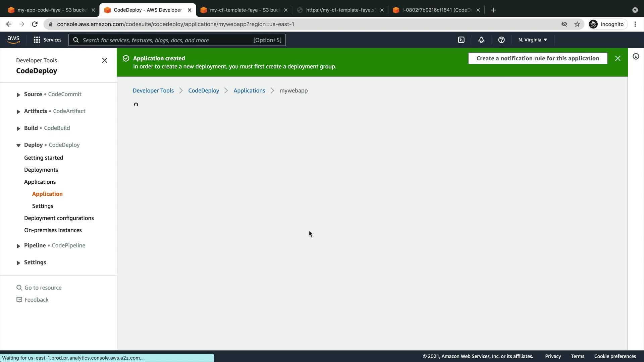644x362 pixels.
Task: Expand the Pipeline CodePipeline section
Action: pos(18,246)
